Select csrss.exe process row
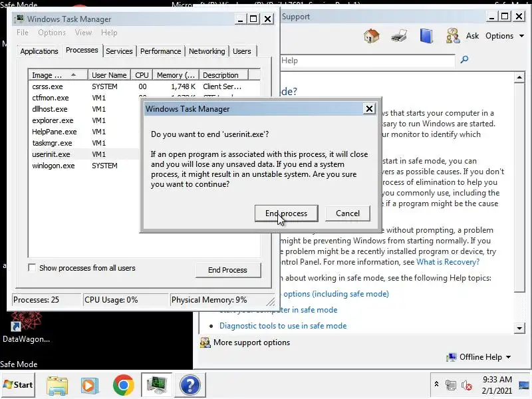This screenshot has width=532, height=399. pyautogui.click(x=144, y=86)
